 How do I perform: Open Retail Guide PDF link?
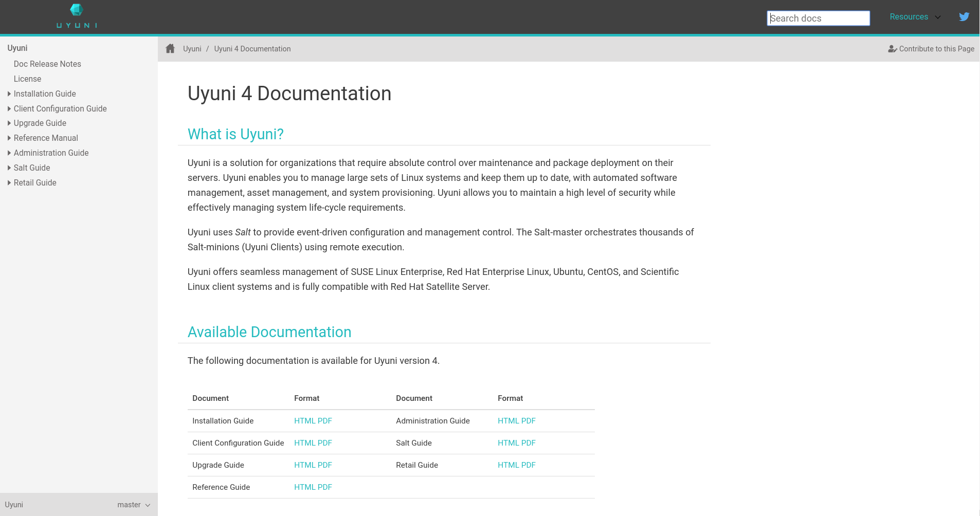tap(529, 465)
